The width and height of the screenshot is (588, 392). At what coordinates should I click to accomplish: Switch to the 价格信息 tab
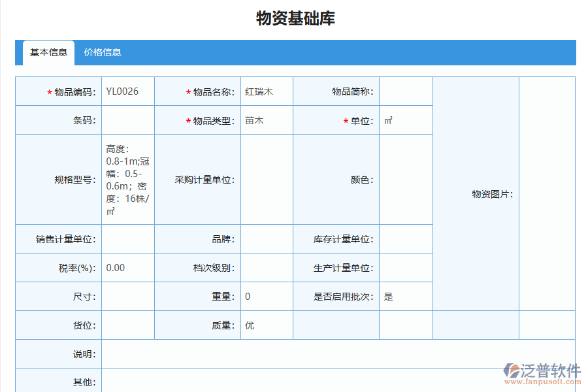(101, 53)
